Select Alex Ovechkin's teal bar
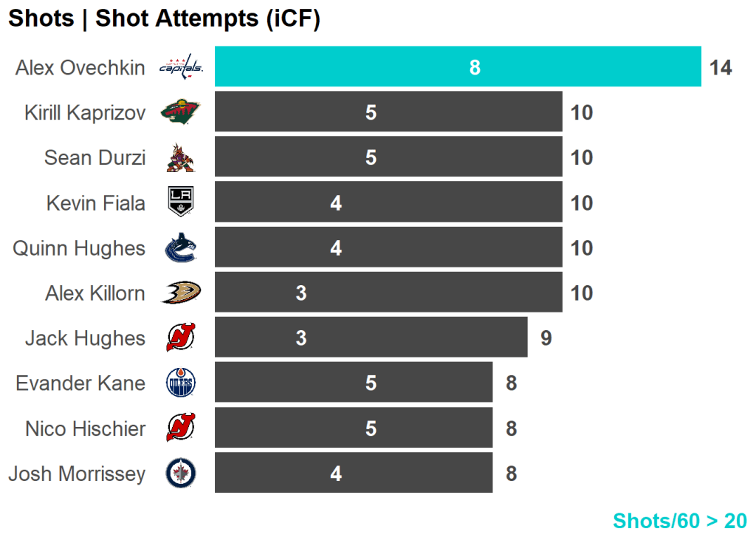This screenshot has height=540, width=756. tap(458, 67)
